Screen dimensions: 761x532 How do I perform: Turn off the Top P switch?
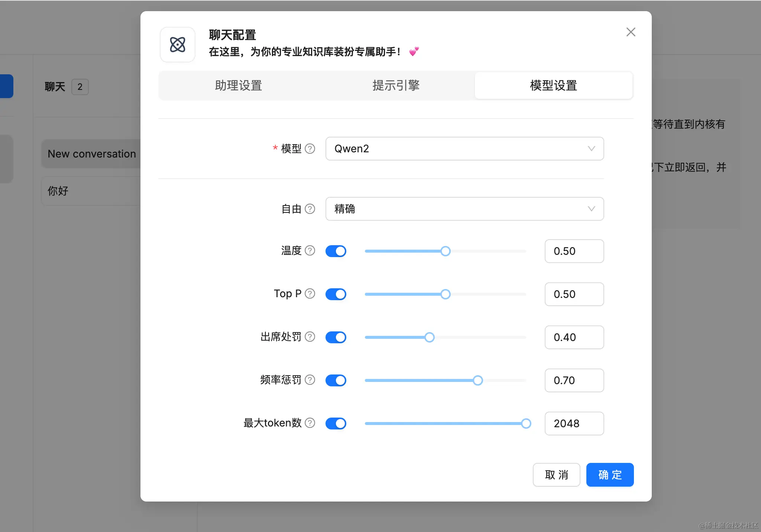coord(336,294)
